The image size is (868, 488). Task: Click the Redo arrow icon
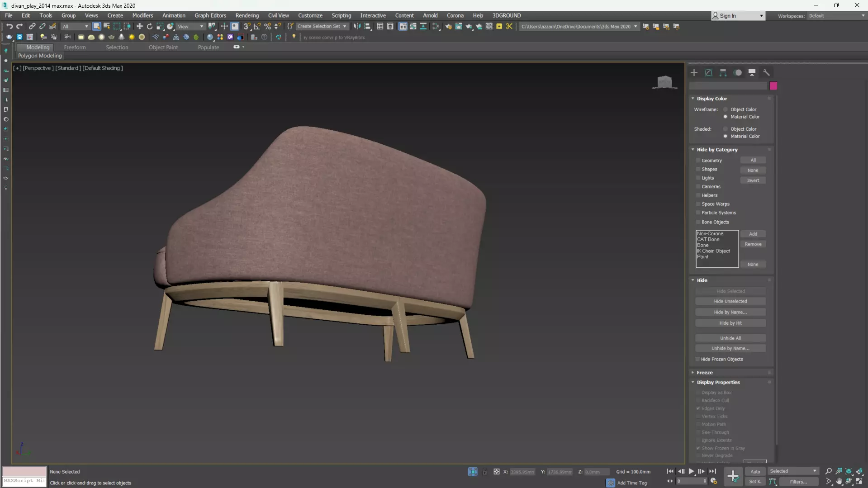19,26
